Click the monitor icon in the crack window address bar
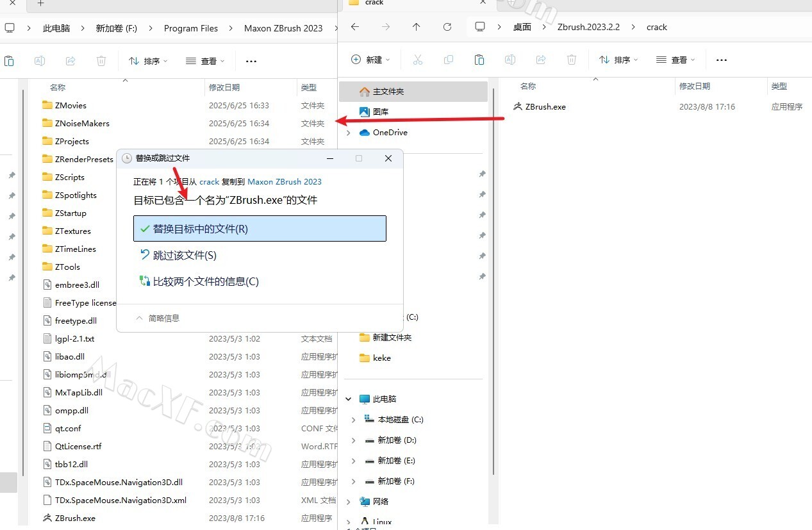 point(480,27)
